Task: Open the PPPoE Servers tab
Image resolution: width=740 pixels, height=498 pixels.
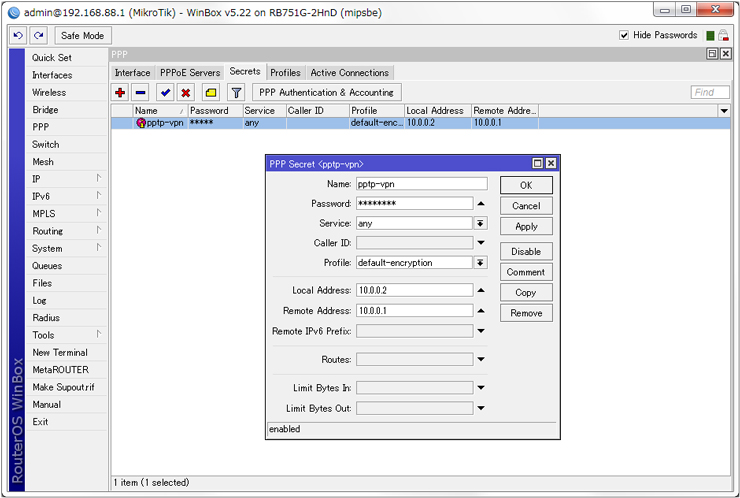Action: tap(190, 73)
